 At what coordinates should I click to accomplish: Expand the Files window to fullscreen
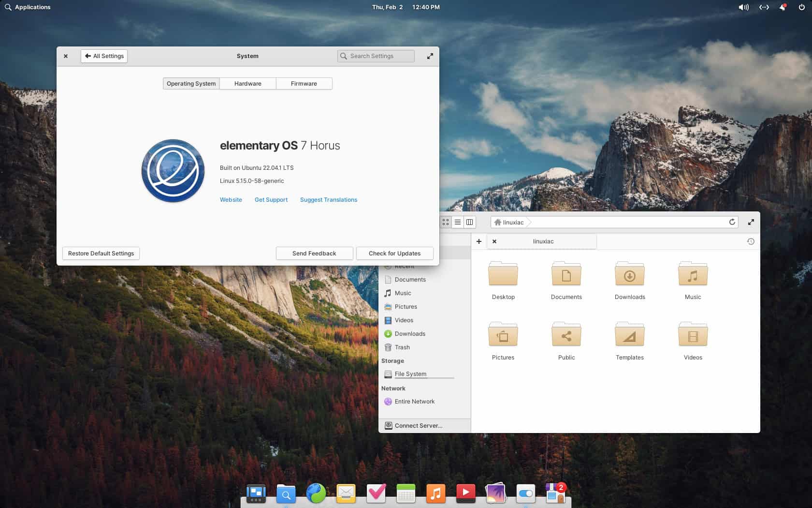(751, 222)
